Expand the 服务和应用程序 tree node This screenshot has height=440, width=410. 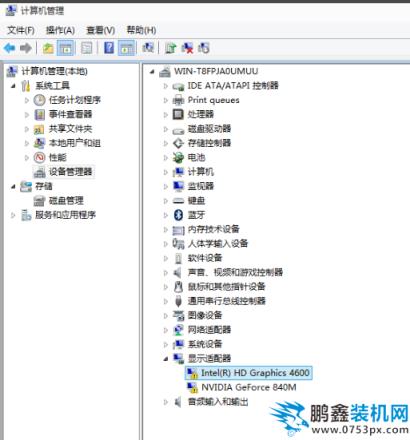pyautogui.click(x=13, y=215)
